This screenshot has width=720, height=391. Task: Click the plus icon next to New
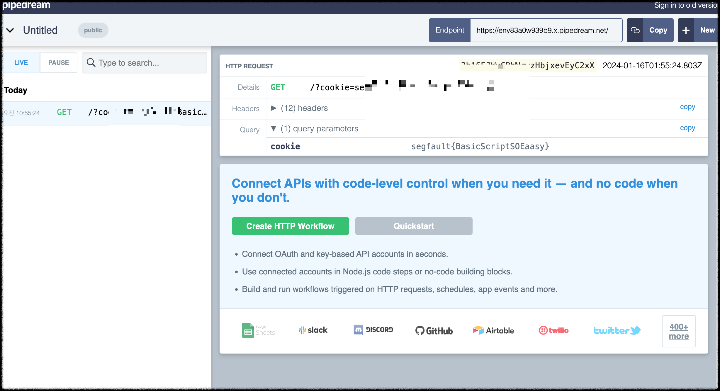686,30
